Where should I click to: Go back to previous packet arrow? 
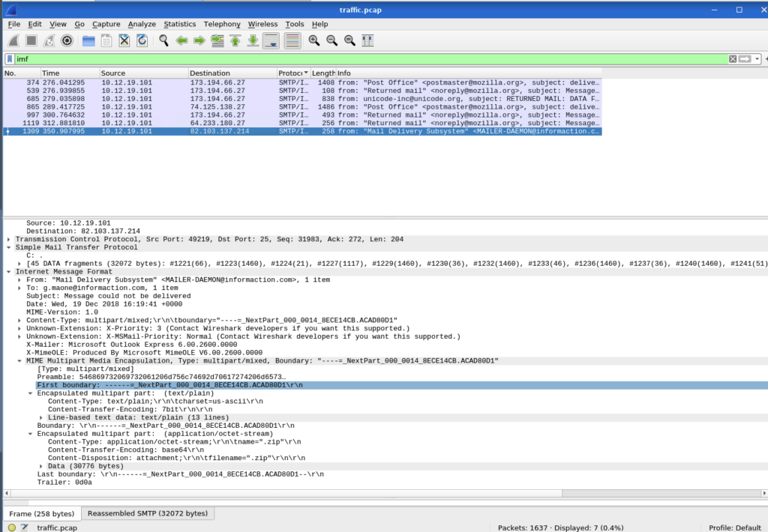[181, 40]
